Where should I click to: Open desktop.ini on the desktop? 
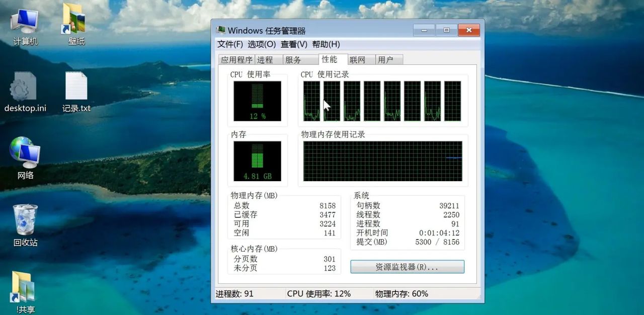coord(23,86)
